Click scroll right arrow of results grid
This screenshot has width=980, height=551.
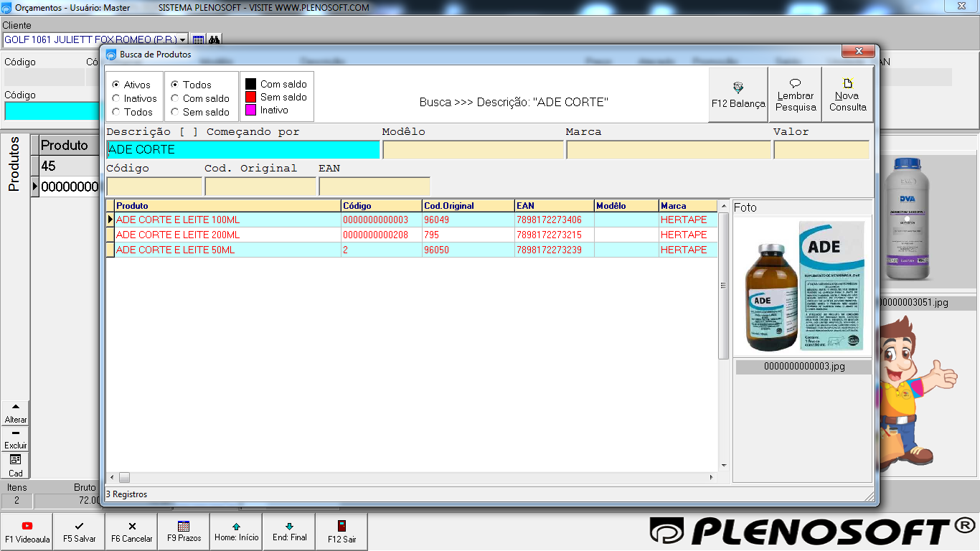pyautogui.click(x=711, y=477)
